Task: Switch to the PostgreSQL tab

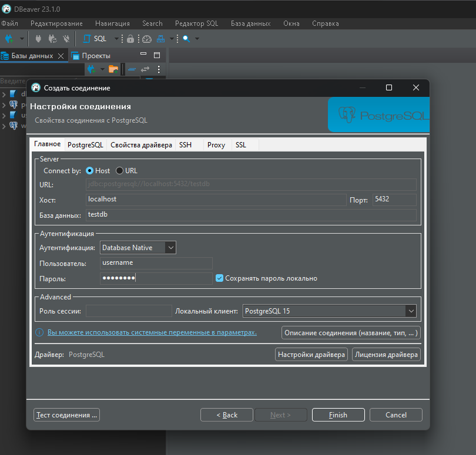Action: (85, 144)
